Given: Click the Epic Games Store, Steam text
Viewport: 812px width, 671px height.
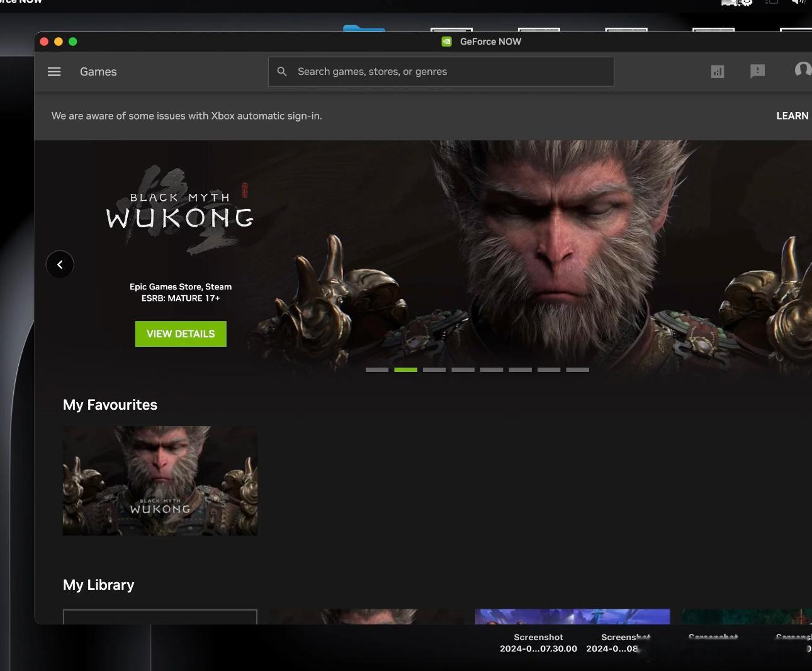Looking at the screenshot, I should click(x=181, y=286).
